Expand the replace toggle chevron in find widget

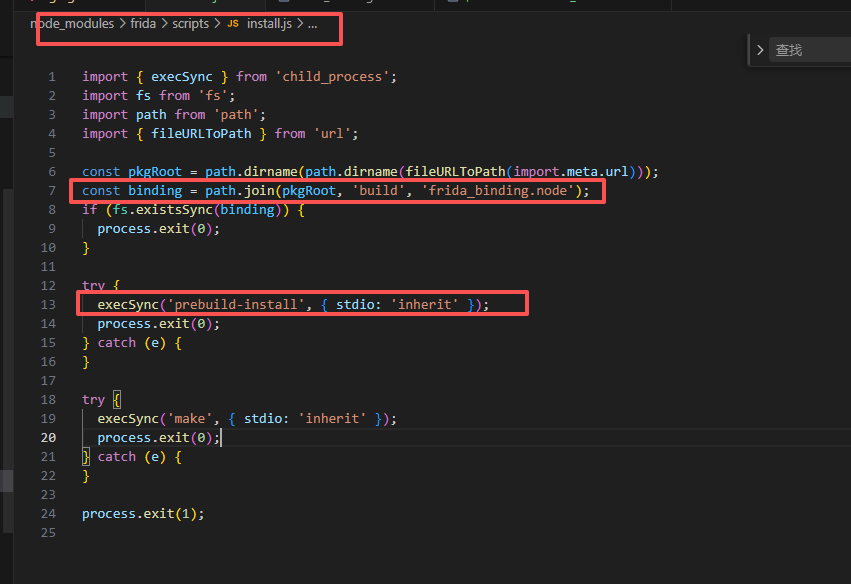point(760,50)
